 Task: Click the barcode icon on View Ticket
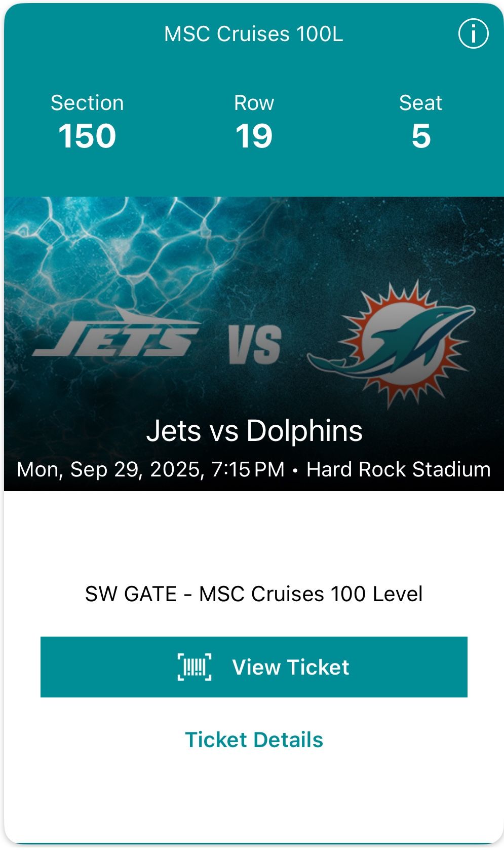pyautogui.click(x=195, y=667)
